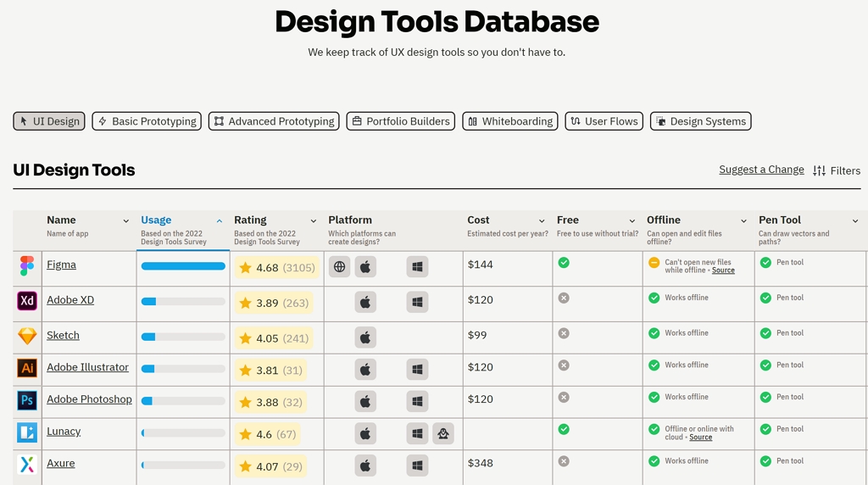Click the Axure X logo icon
This screenshot has height=485, width=868.
[27, 464]
